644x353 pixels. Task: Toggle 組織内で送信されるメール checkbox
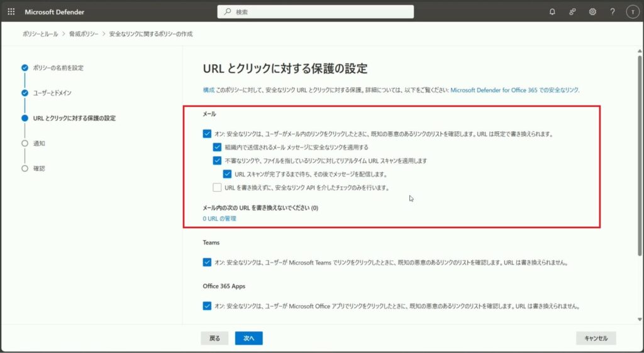pos(217,147)
